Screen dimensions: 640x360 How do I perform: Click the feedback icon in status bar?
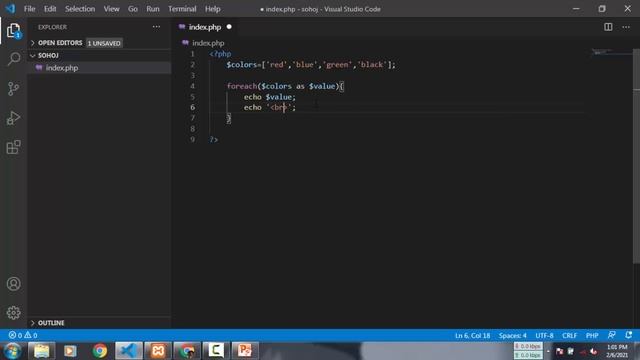tap(611, 335)
